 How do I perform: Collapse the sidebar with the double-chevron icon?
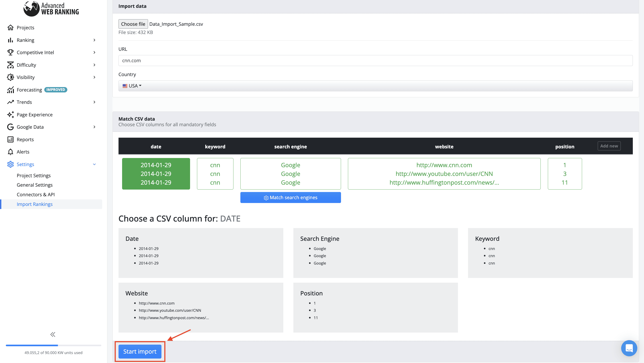click(x=53, y=335)
